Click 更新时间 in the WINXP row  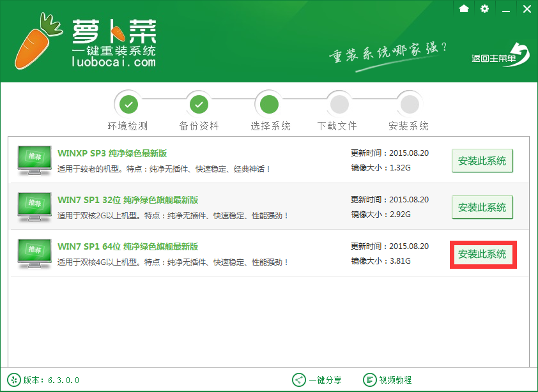390,153
